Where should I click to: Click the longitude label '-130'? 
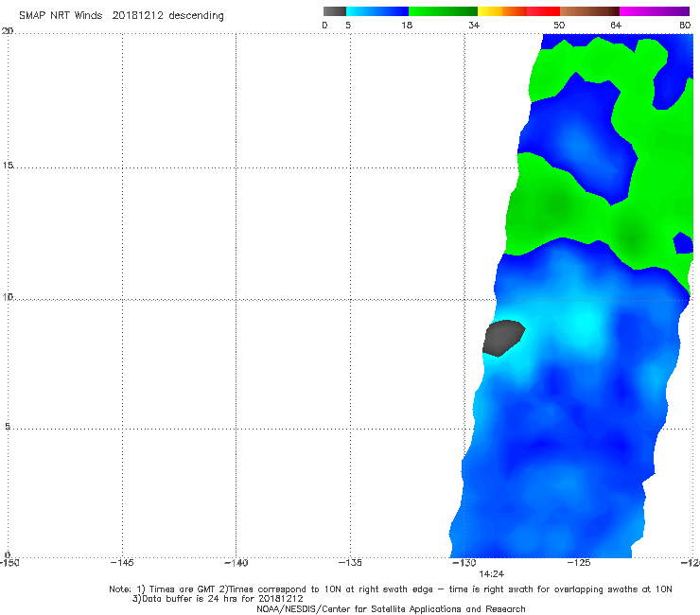pos(464,562)
